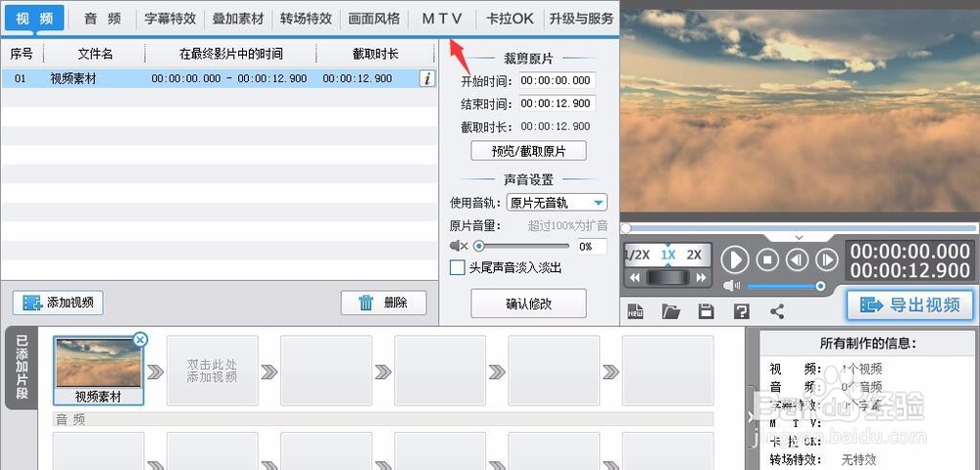This screenshot has height=470, width=980.
Task: Click the 原片音量 0% input box
Action: click(591, 246)
